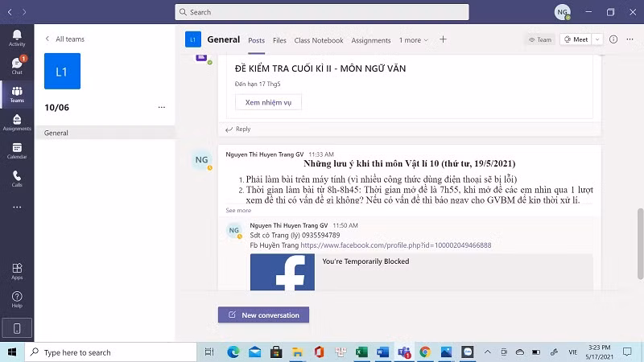Go back to All teams
This screenshot has height=362, width=644.
(64, 39)
